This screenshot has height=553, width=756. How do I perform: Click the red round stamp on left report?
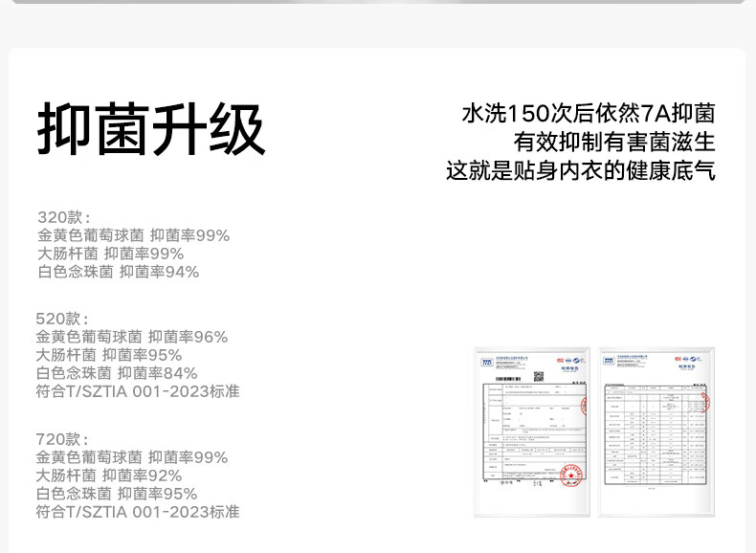(x=571, y=476)
